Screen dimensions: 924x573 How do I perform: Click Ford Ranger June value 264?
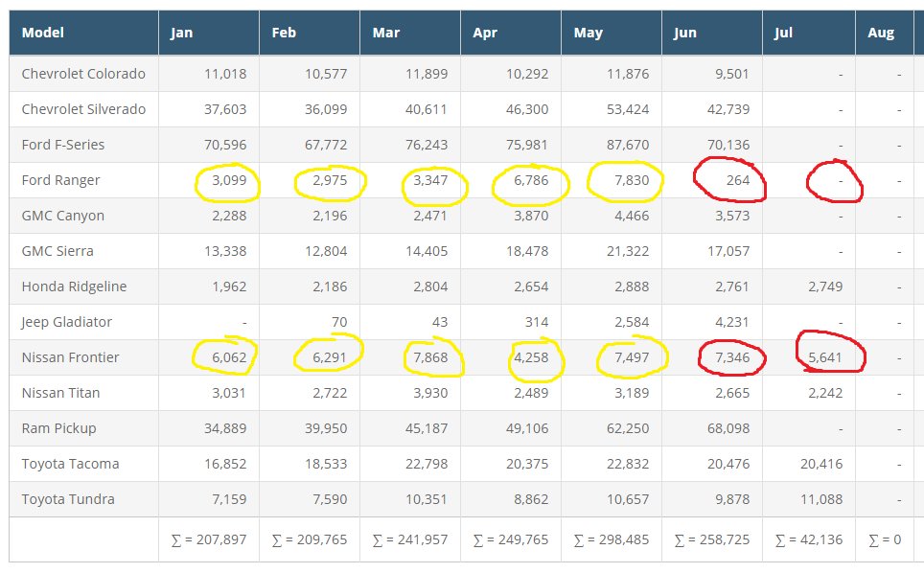click(738, 180)
